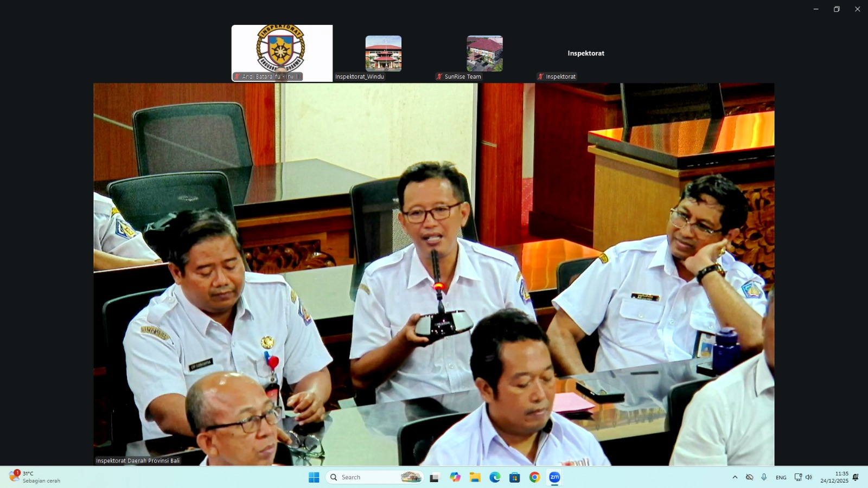Open the Zoom app in taskbar
This screenshot has width=868, height=488.
click(554, 477)
